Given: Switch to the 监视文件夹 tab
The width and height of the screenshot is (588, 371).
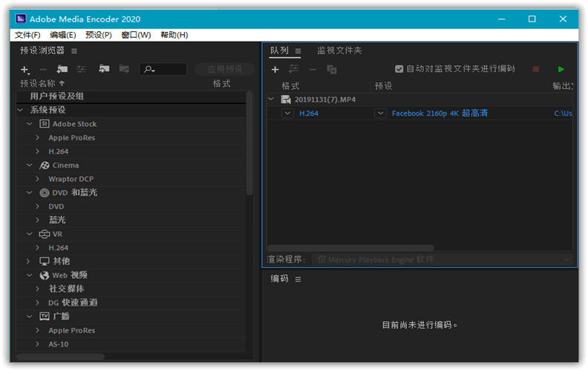Looking at the screenshot, I should tap(339, 50).
